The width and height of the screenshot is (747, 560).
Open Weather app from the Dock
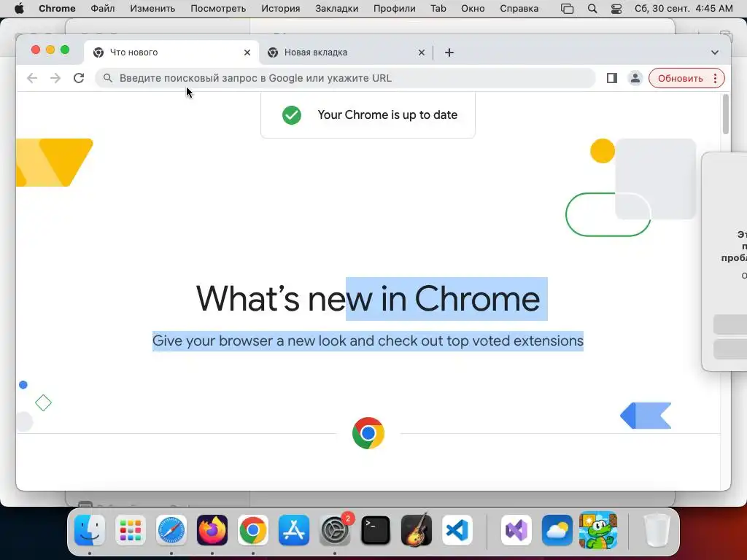557,530
